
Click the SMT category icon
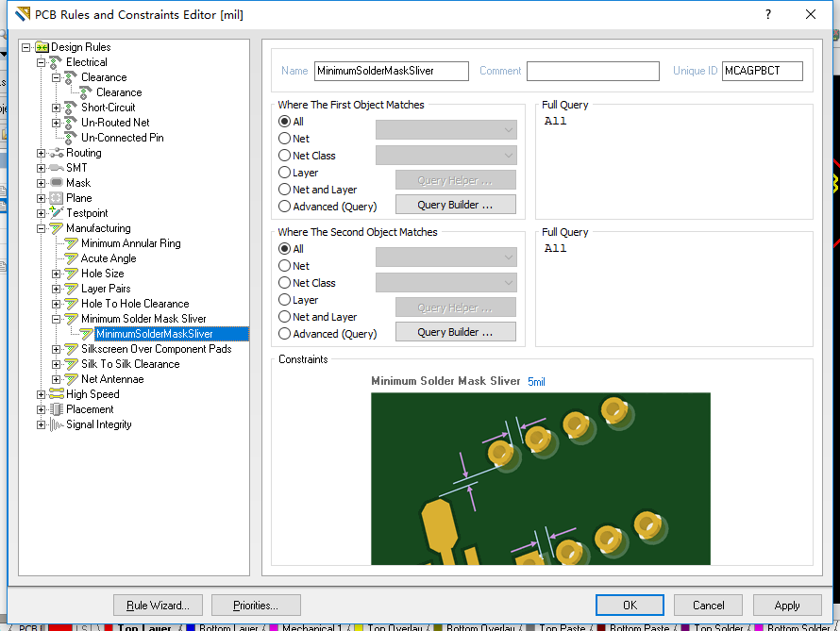pos(57,168)
